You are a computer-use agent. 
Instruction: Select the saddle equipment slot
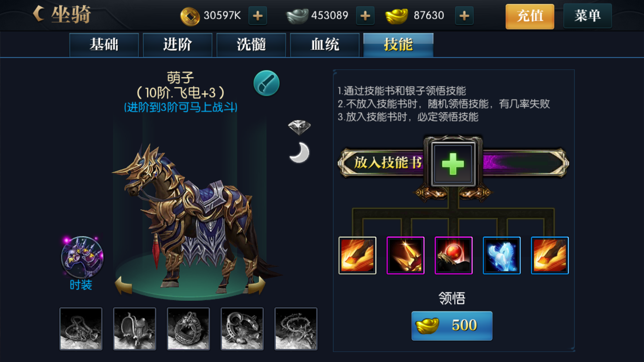click(x=135, y=328)
